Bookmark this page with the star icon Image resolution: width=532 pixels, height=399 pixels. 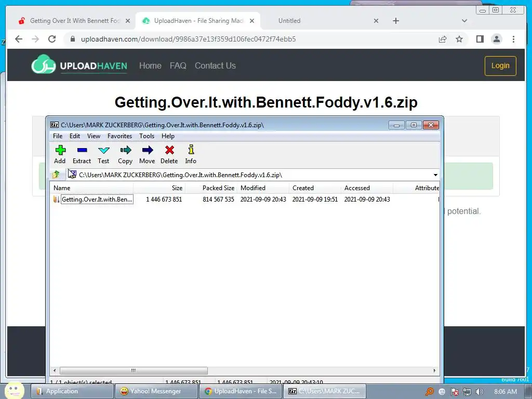(x=459, y=39)
